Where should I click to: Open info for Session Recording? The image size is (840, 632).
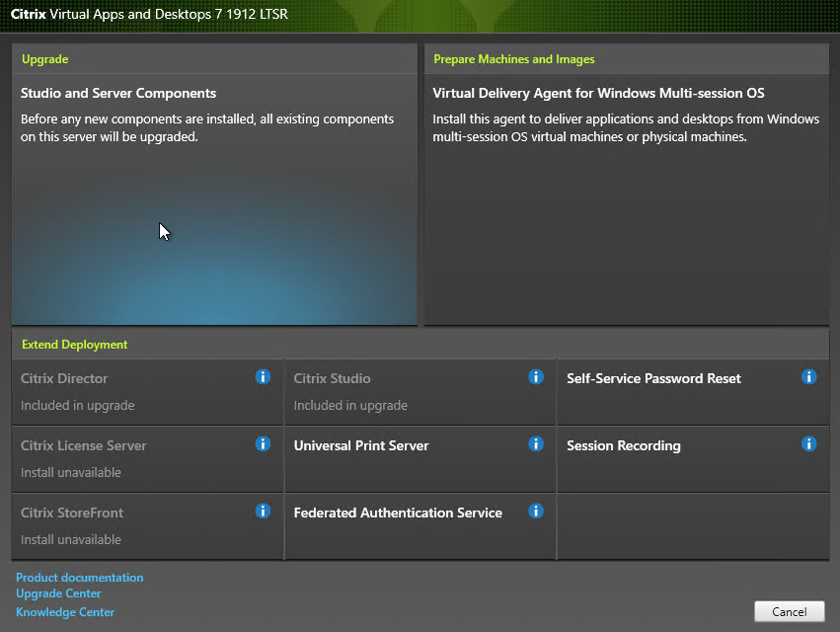[809, 443]
